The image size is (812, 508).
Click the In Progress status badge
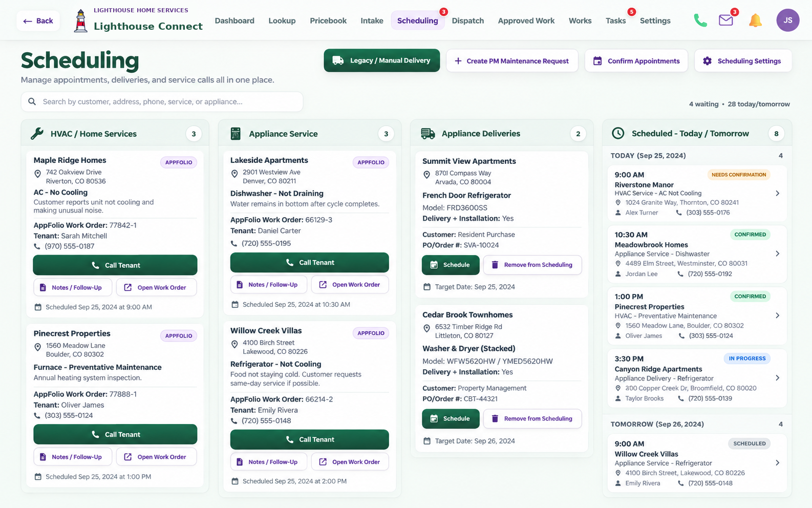[x=747, y=358]
